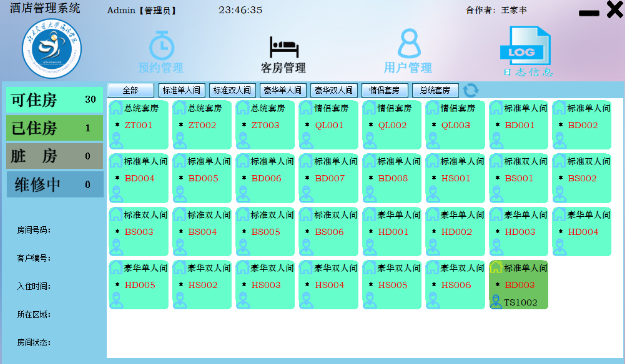The width and height of the screenshot is (625, 364).
Task: Click the refresh arrows icon beside 总统套房 filter
Action: [471, 90]
